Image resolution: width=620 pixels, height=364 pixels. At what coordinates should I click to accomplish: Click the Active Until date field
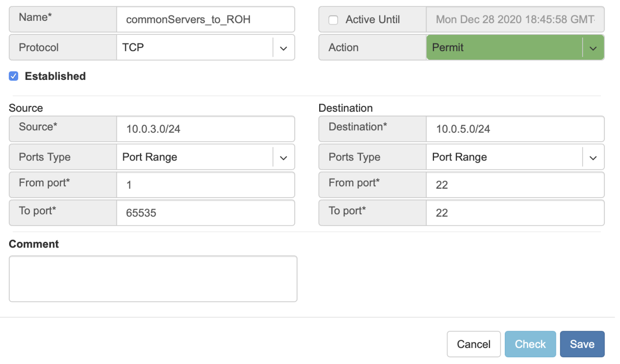tap(515, 20)
